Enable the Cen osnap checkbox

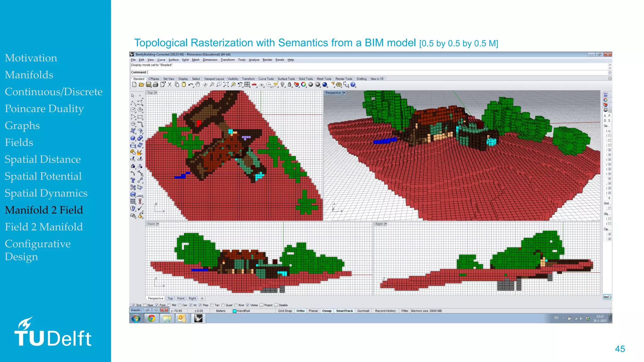(x=180, y=305)
